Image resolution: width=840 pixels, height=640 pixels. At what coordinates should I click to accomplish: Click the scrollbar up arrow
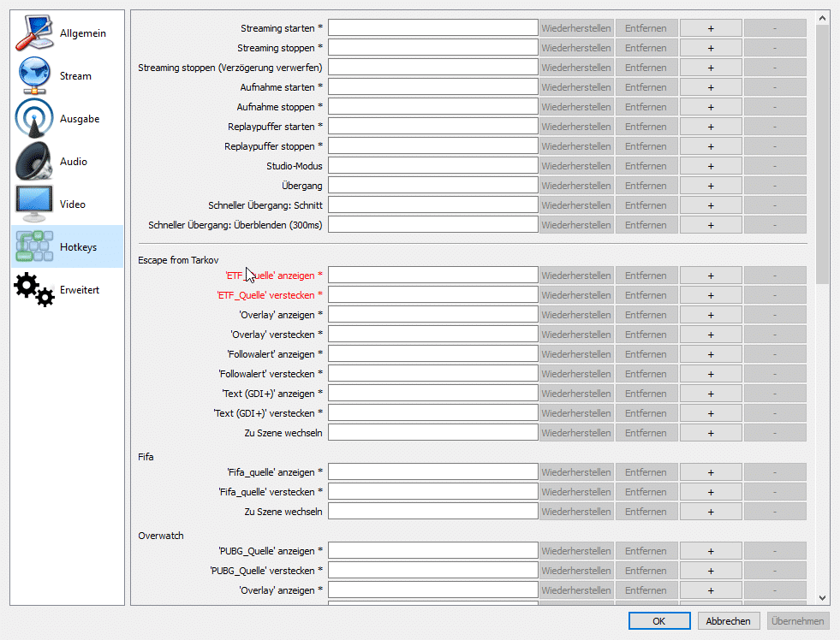(x=823, y=17)
